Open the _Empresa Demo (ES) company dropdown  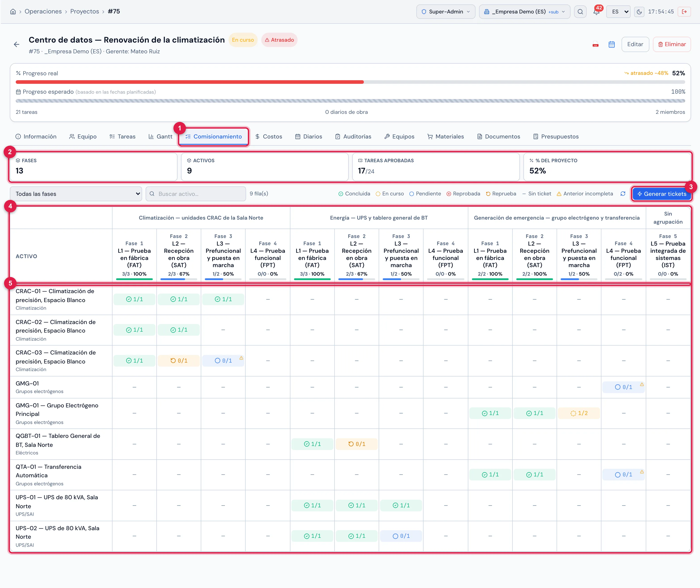click(525, 12)
